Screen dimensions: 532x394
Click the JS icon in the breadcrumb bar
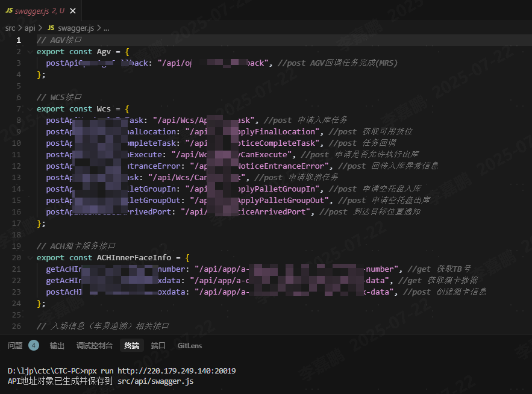[x=51, y=28]
